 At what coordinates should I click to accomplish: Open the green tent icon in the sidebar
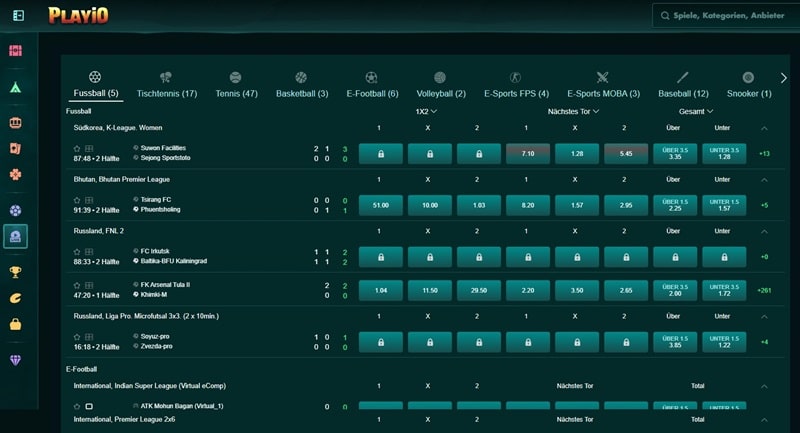coord(15,87)
